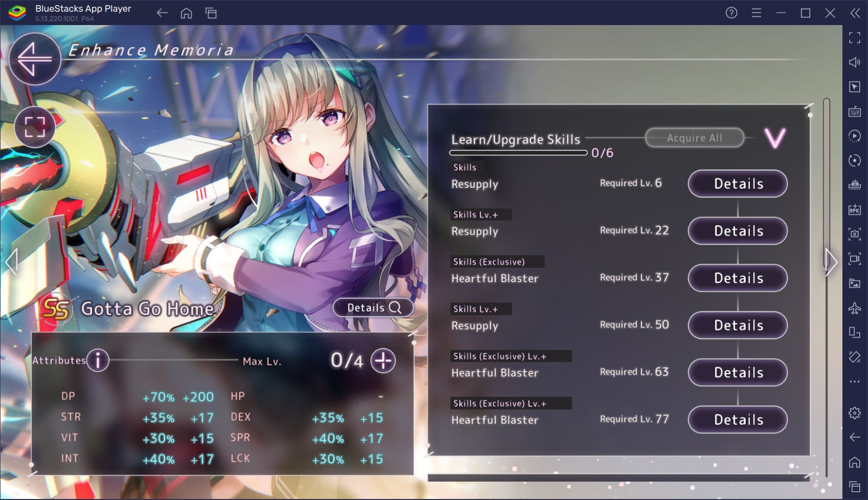The height and width of the screenshot is (500, 868).
Task: Install APK using the sidebar APK icon
Action: click(x=854, y=209)
